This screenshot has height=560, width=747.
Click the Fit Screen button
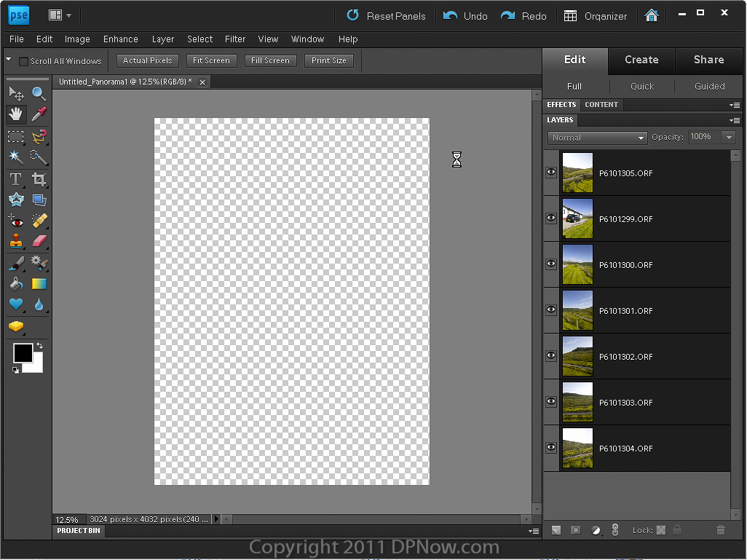coord(211,60)
